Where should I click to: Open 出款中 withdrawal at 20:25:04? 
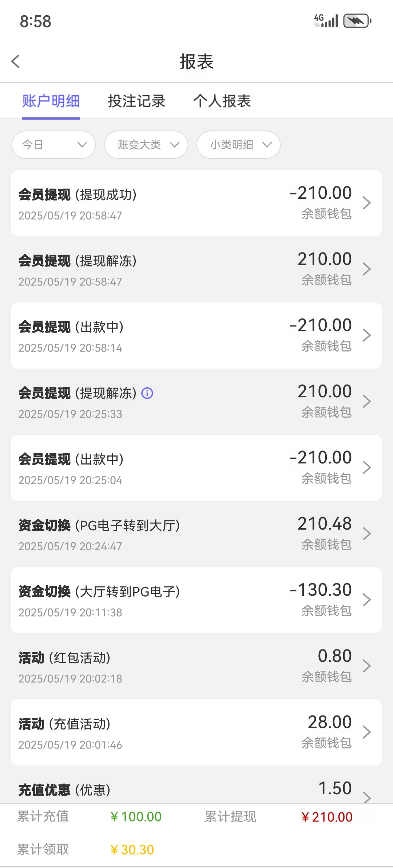(196, 468)
